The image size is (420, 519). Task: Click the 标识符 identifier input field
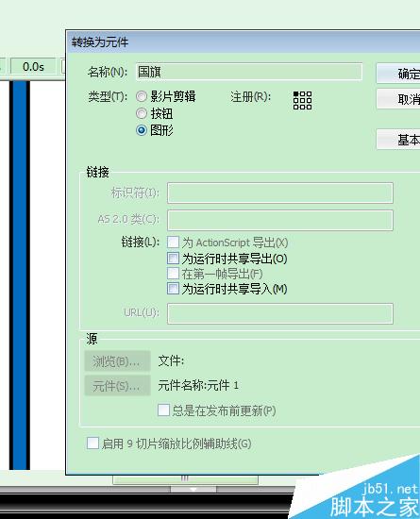pos(280,193)
